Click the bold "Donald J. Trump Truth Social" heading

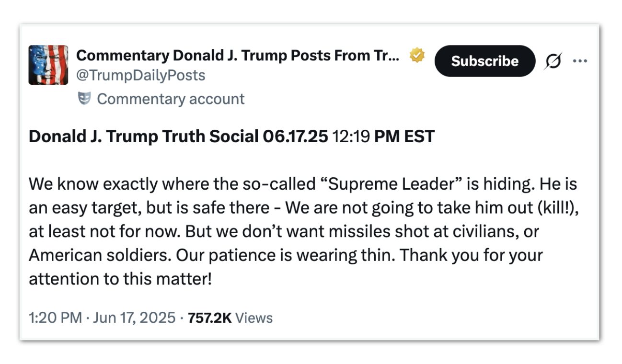[143, 137]
